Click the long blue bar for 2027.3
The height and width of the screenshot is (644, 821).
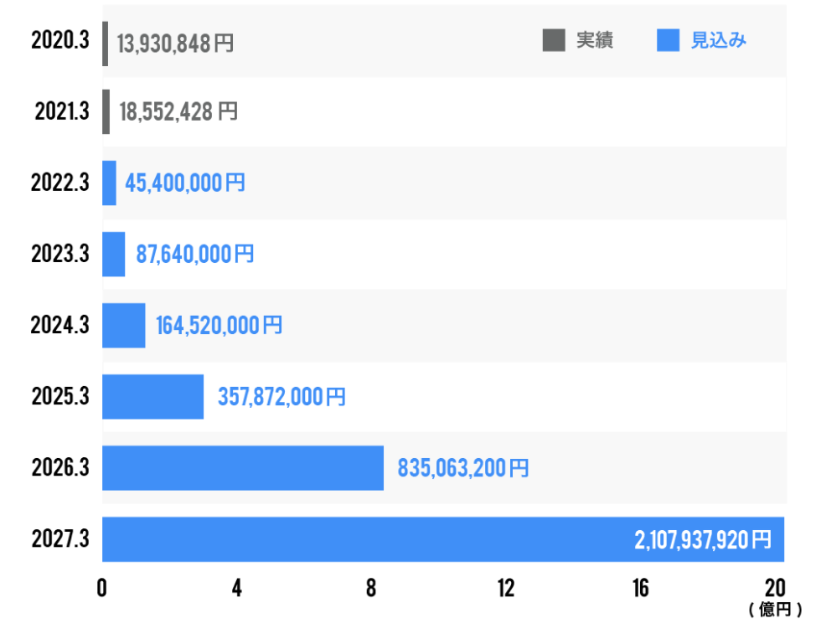443,539
